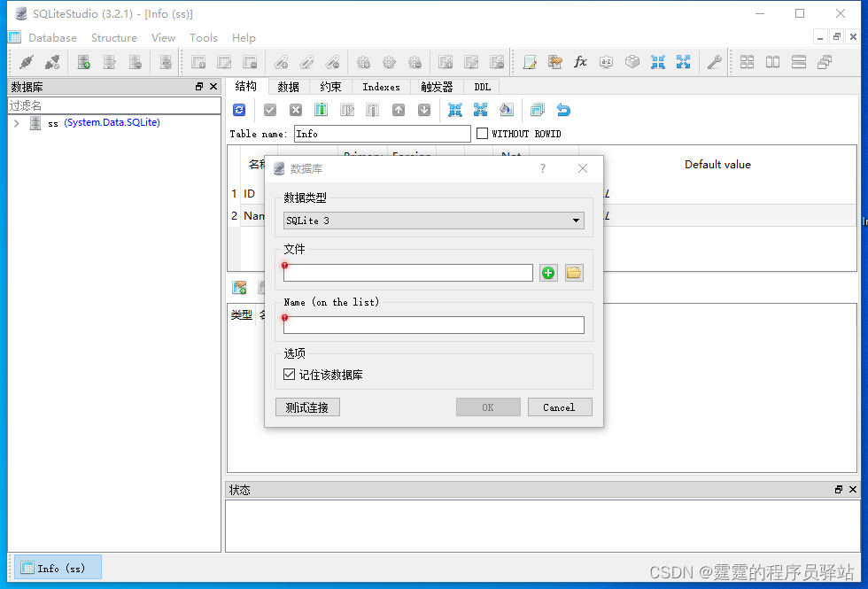Select the 结构 tab
The height and width of the screenshot is (589, 868).
tap(246, 87)
